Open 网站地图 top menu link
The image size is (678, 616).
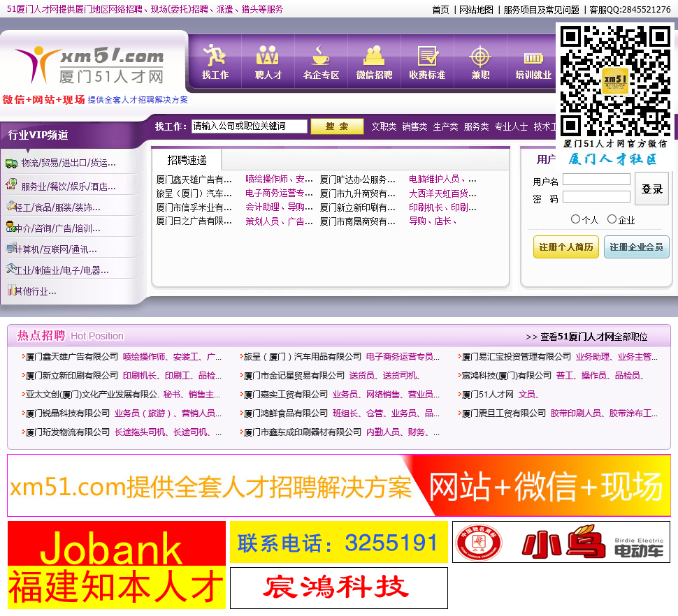pyautogui.click(x=475, y=10)
